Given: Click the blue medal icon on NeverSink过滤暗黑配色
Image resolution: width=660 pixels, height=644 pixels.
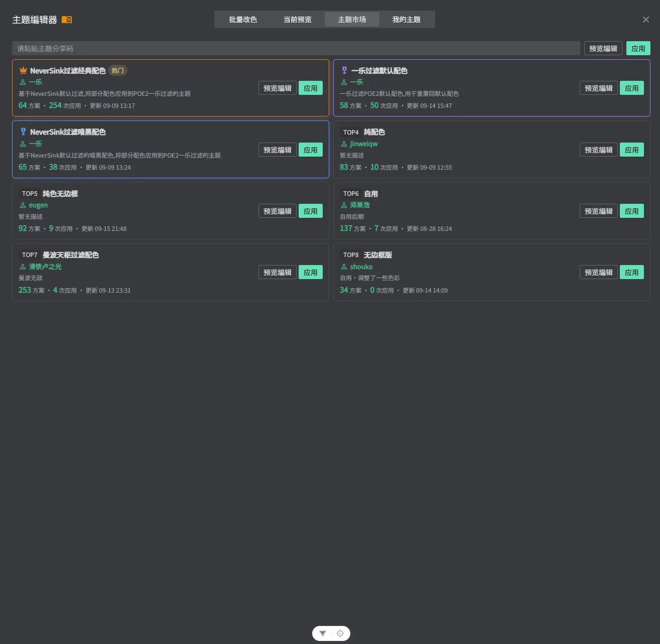Looking at the screenshot, I should pyautogui.click(x=23, y=132).
